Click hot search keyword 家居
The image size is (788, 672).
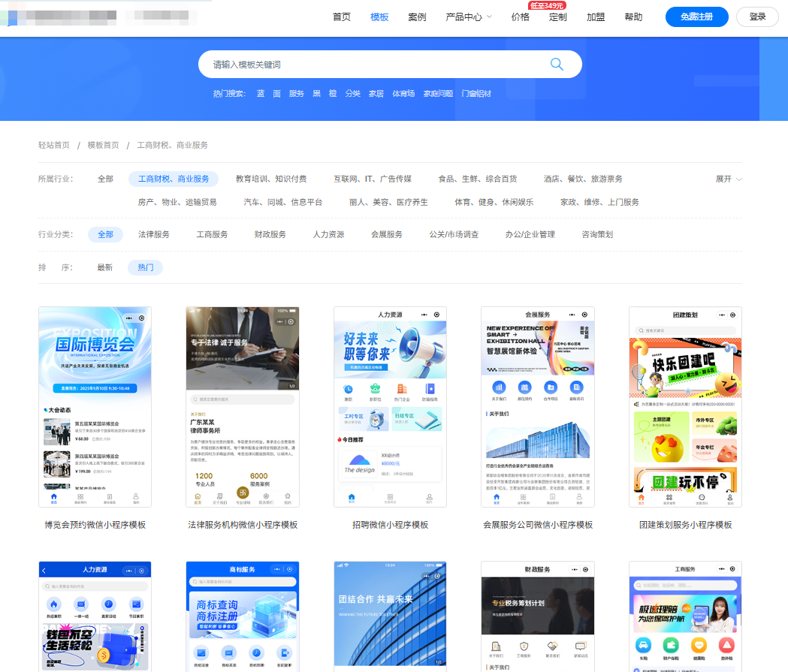[x=376, y=93]
